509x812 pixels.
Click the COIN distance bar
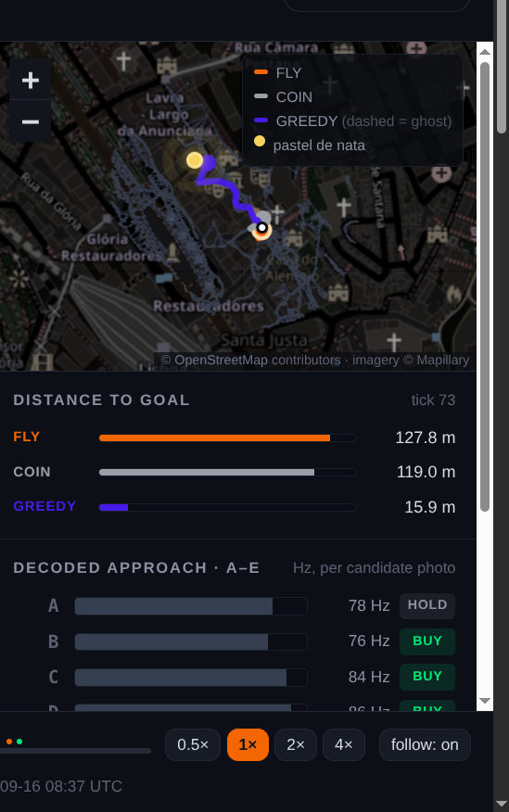[x=228, y=473]
